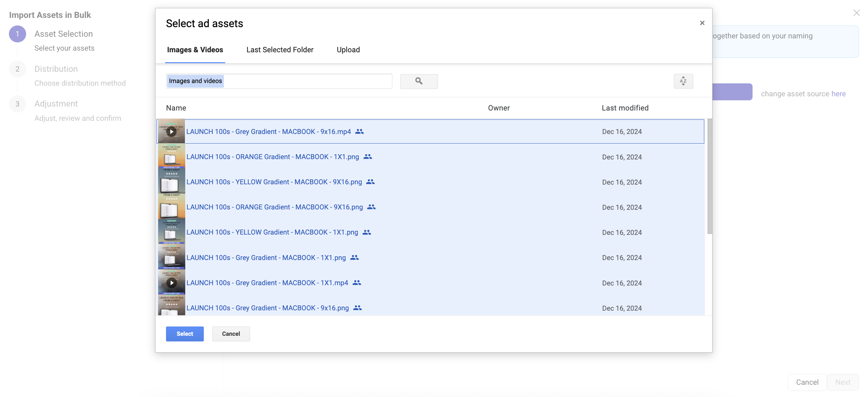Close the Import Assets in Bulk panel
868x397 pixels.
point(856,13)
